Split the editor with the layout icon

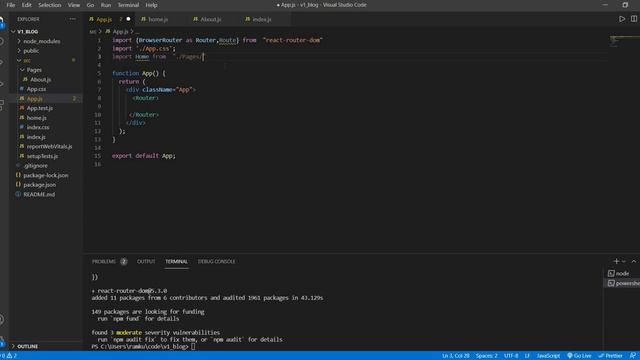[x=634, y=19]
